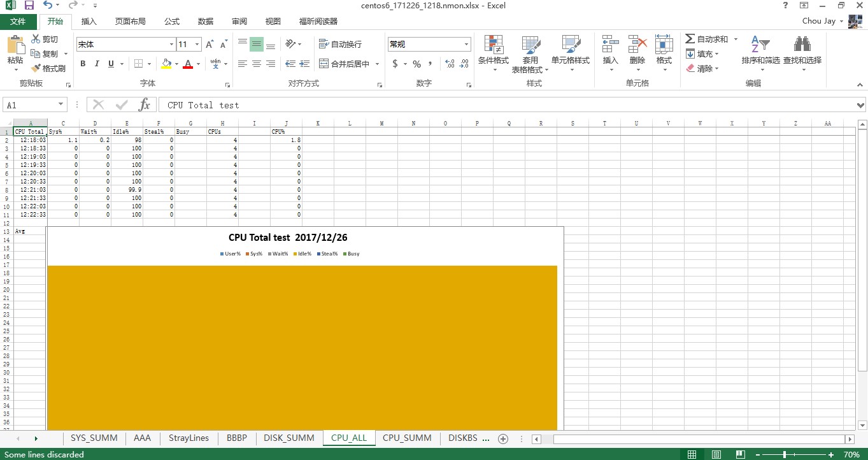Toggle bold formatting (B)
The width and height of the screenshot is (868, 460).
coord(83,64)
